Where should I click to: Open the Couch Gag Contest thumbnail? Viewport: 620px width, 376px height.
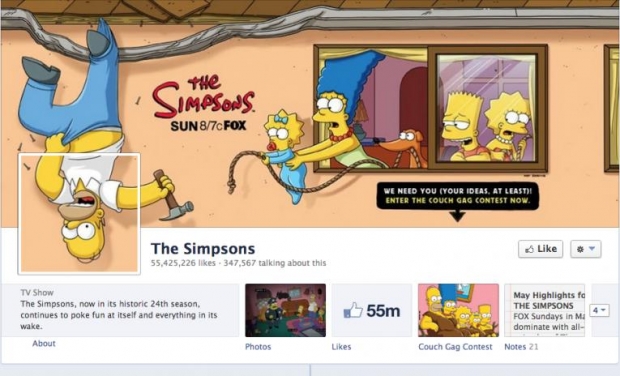(x=458, y=310)
